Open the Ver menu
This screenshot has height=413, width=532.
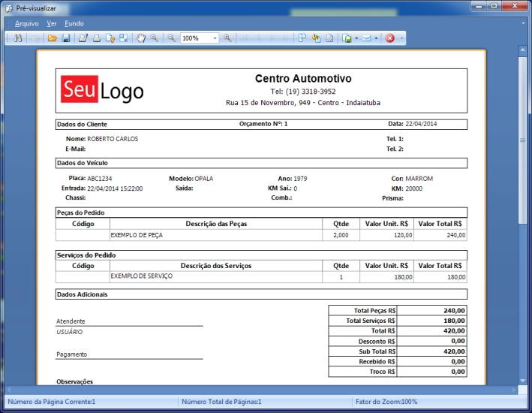[x=52, y=23]
